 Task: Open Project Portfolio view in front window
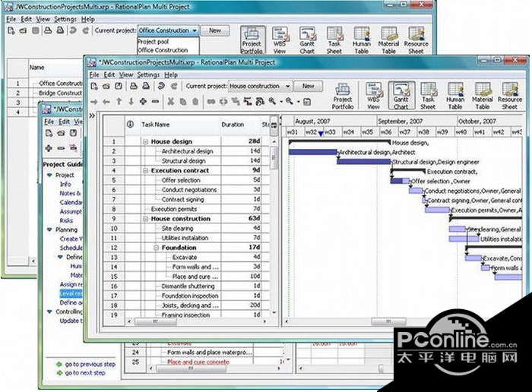coord(343,96)
